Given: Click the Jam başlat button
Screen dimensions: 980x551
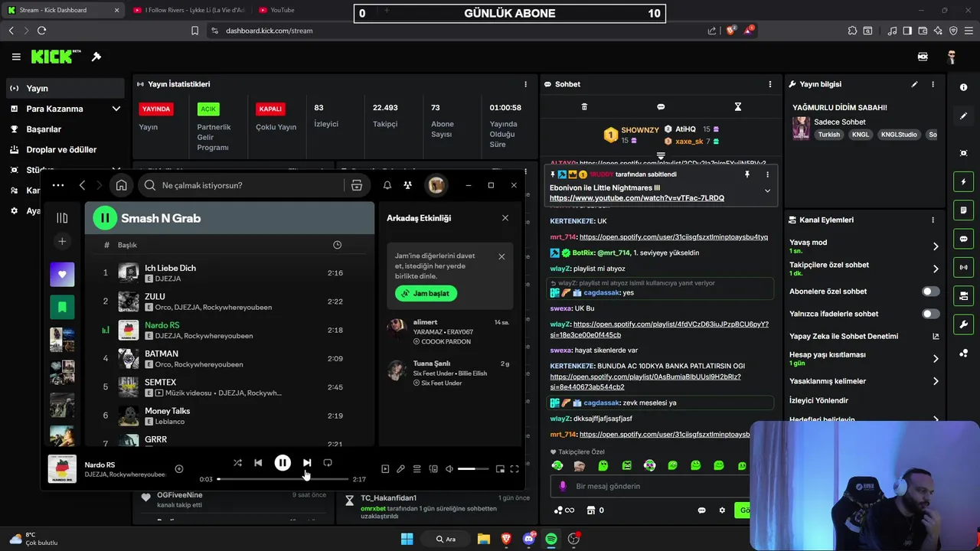Looking at the screenshot, I should 426,293.
